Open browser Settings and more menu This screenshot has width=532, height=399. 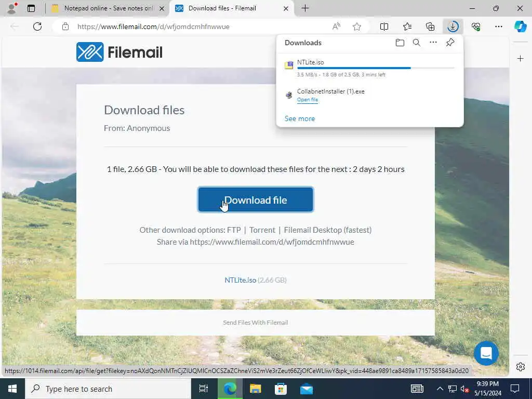click(x=498, y=26)
